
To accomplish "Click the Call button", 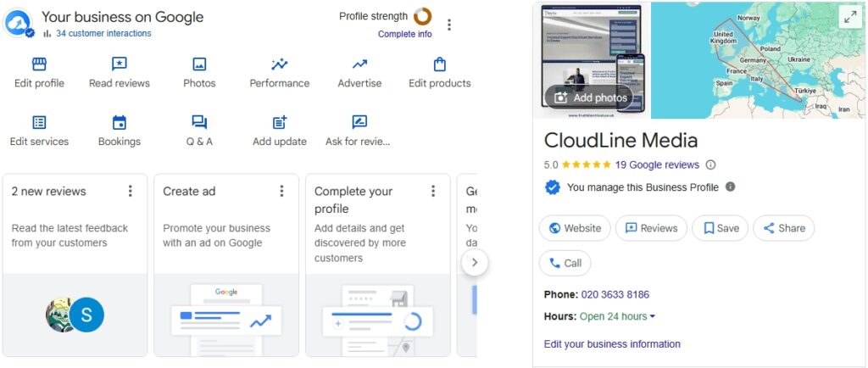I will (x=565, y=264).
